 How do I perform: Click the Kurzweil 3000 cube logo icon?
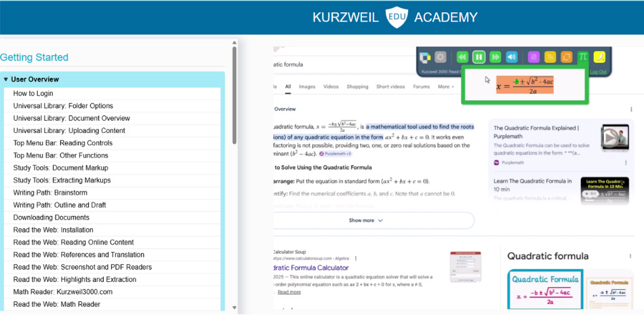[x=425, y=57]
